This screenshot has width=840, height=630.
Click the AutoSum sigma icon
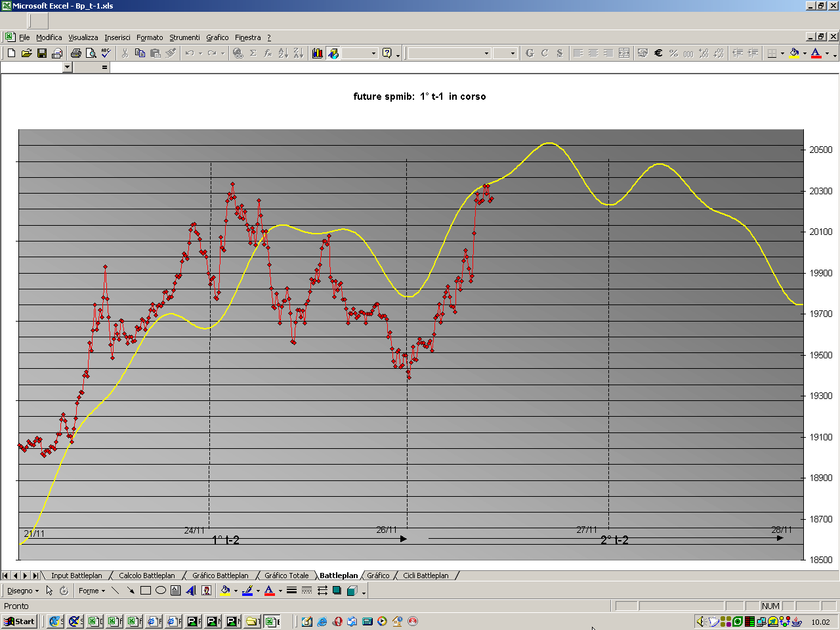(253, 53)
